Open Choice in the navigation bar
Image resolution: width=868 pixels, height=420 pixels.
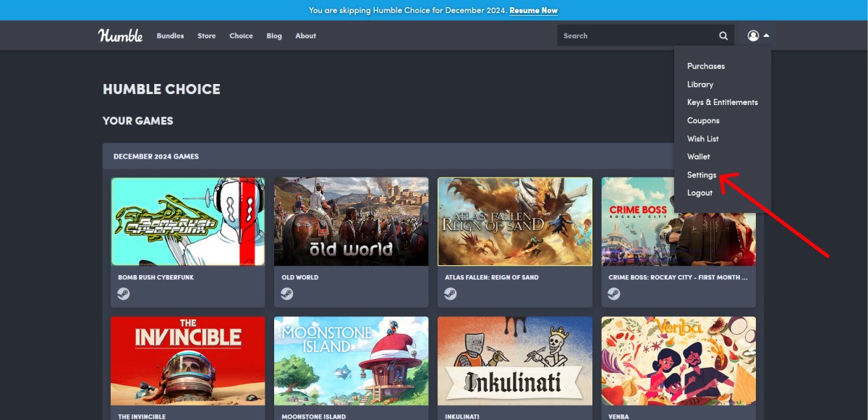coord(242,35)
